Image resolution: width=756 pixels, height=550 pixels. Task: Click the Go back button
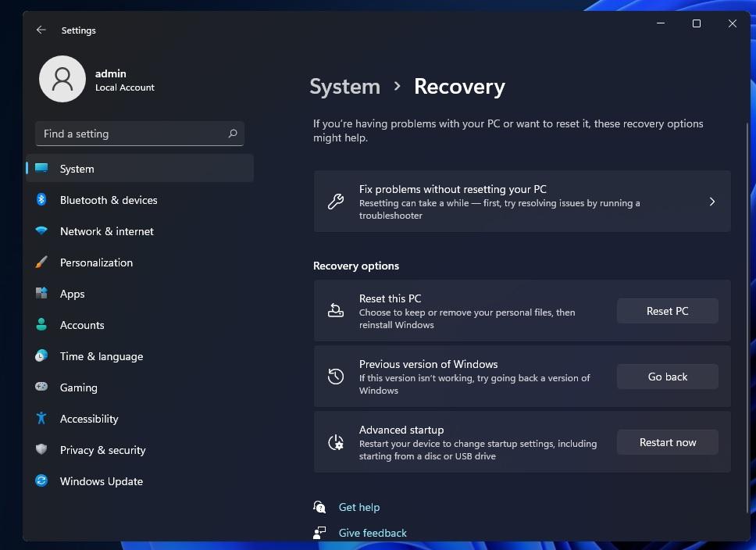pos(667,377)
